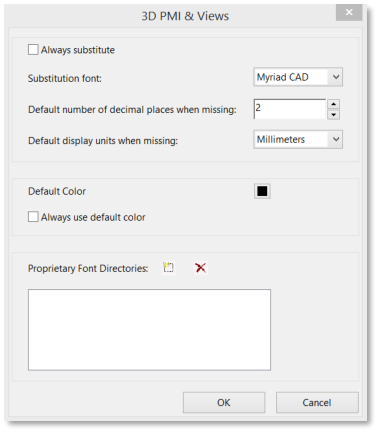
Task: Confirm settings with the OK button
Action: click(224, 402)
